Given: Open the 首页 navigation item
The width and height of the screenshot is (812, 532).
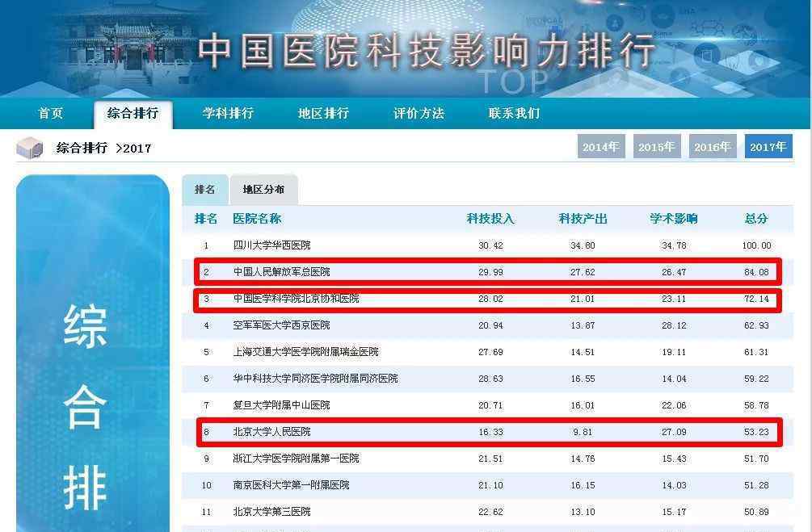Looking at the screenshot, I should click(51, 113).
